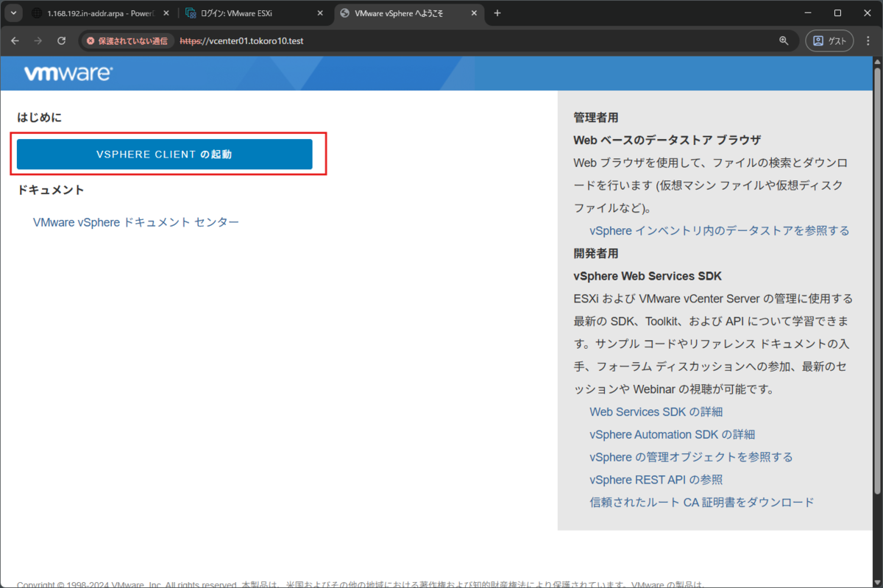Launch vSphere Client with the blue button
Image resolution: width=883 pixels, height=588 pixels.
click(x=165, y=155)
